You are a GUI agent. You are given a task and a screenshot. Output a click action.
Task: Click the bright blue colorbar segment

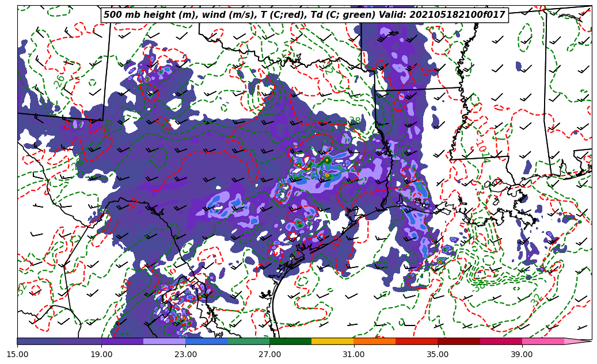coord(206,341)
